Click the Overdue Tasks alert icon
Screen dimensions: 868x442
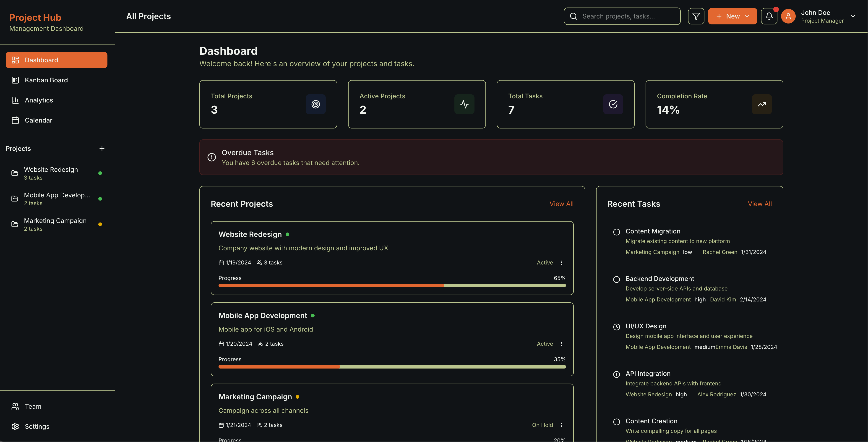pyautogui.click(x=212, y=157)
